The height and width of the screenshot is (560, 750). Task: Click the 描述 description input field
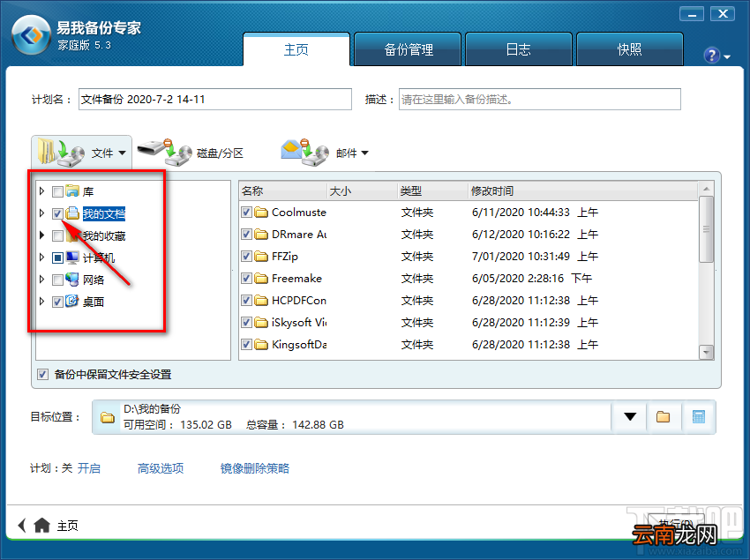click(539, 99)
